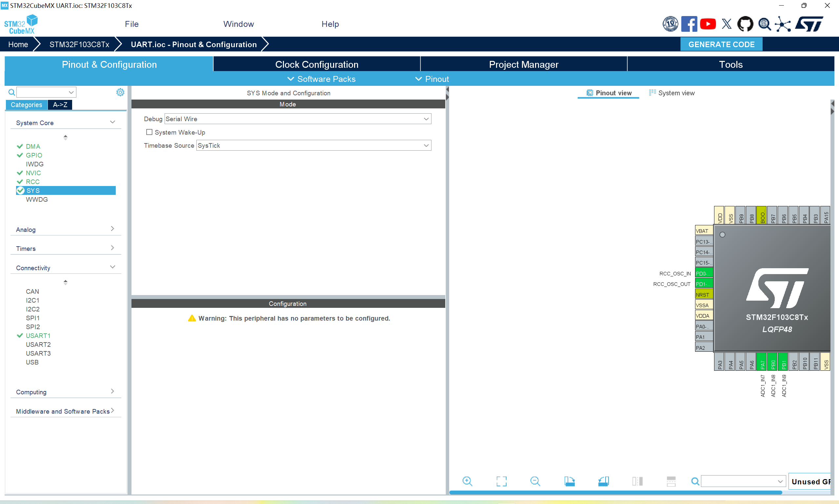Screen dimensions: 839x504
Task: Click the fit-to-screen pinout icon
Action: point(501,481)
